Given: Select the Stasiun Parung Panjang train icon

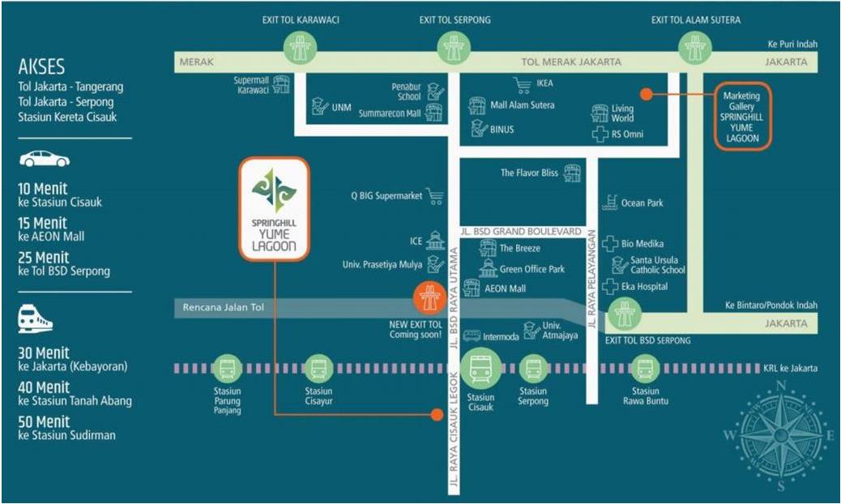Looking at the screenshot, I should [x=227, y=369].
